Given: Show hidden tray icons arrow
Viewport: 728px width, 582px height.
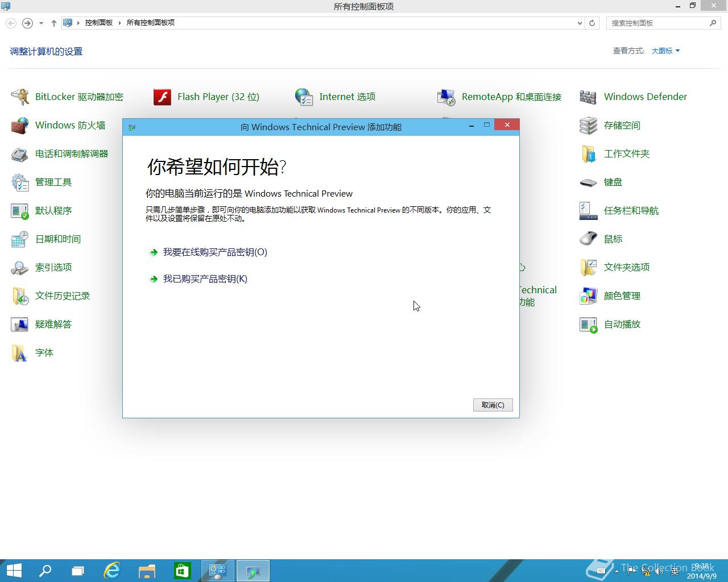Looking at the screenshot, I should coord(617,571).
